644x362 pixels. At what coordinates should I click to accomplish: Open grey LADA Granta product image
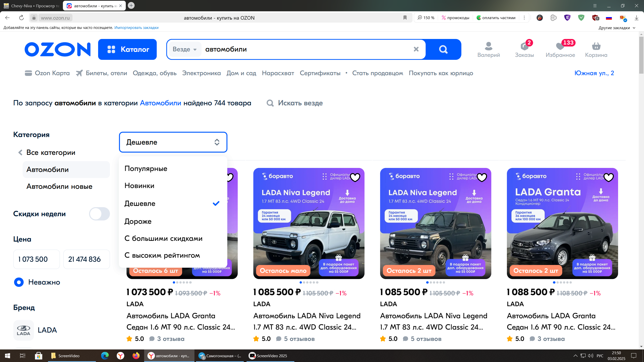[562, 223]
